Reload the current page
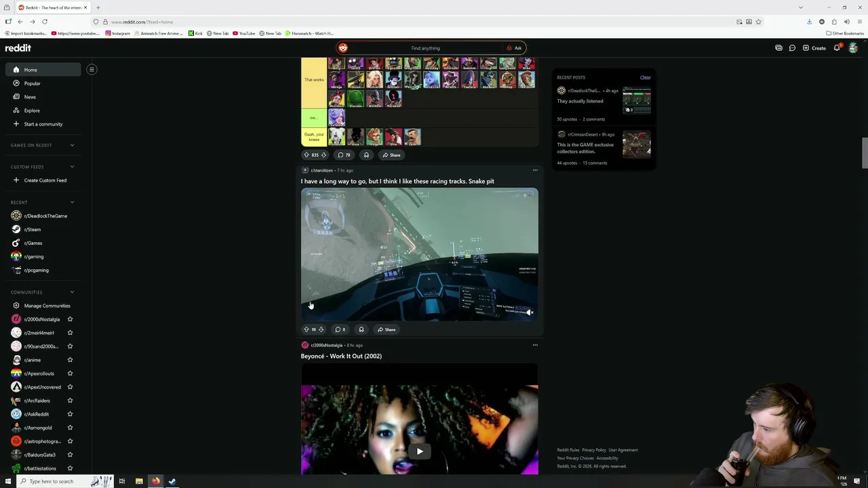 [45, 22]
